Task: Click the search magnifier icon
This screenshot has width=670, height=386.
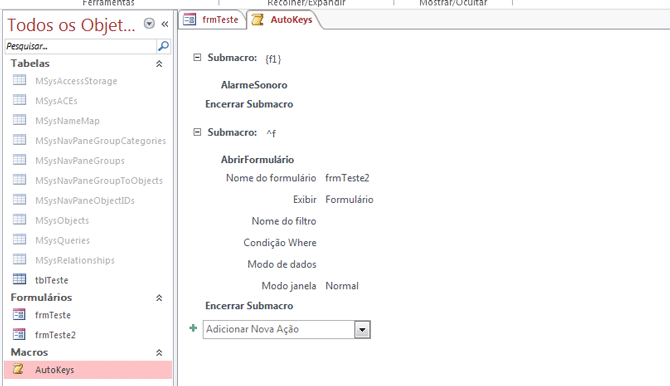Action: tap(163, 46)
